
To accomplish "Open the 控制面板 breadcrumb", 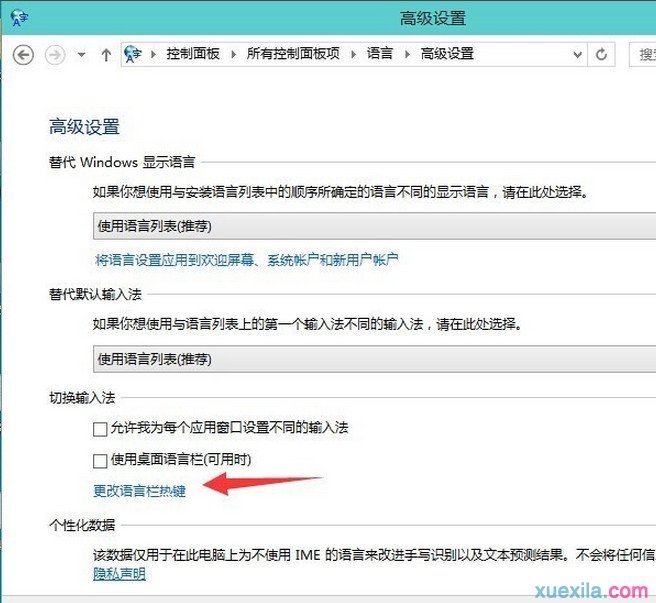I will (x=193, y=54).
